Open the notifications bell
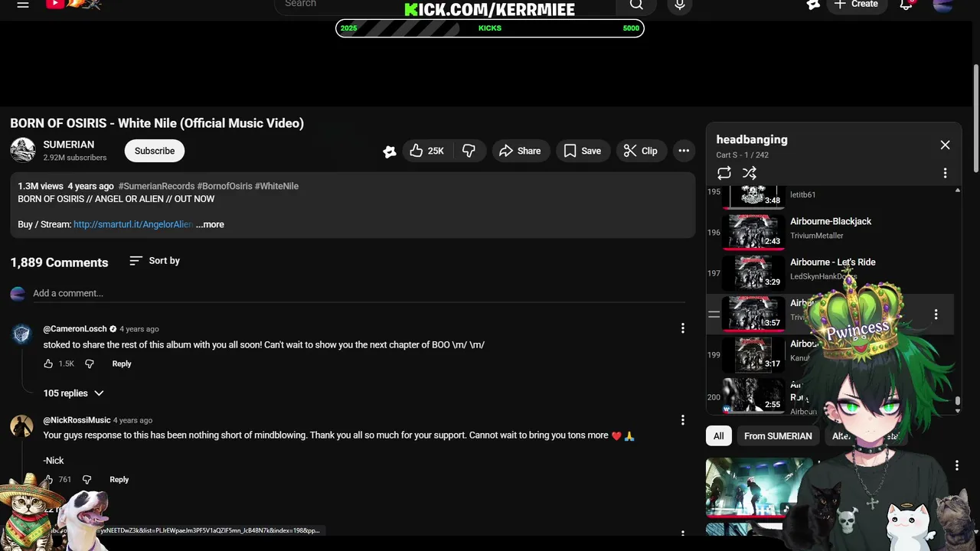 pos(906,5)
